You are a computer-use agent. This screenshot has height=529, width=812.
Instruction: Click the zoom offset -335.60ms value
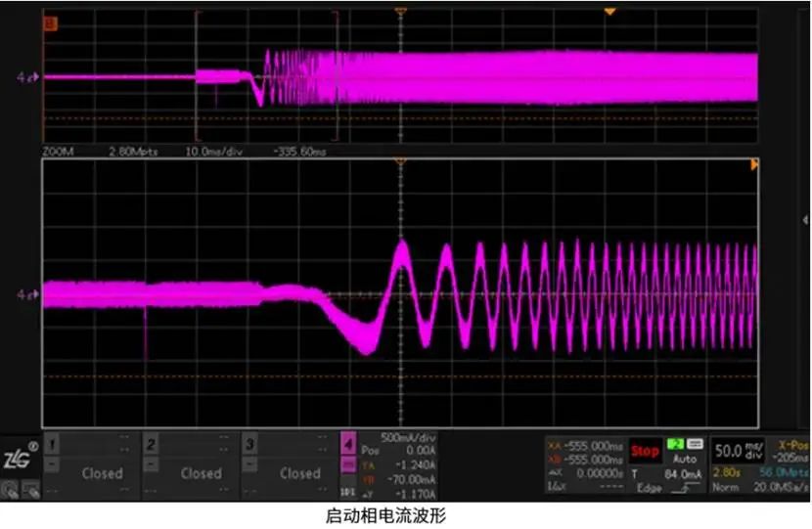click(299, 152)
